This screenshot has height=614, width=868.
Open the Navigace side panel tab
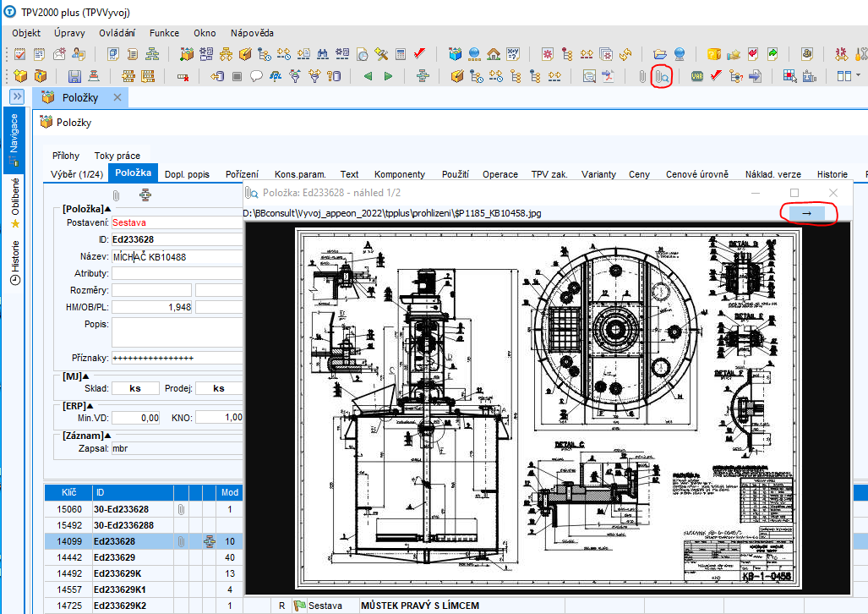(x=14, y=139)
